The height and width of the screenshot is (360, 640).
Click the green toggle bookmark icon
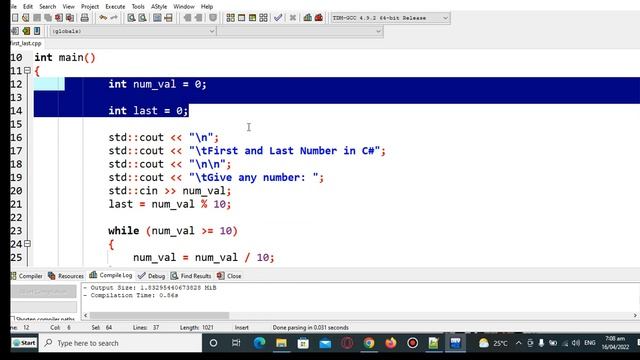[x=26, y=31]
